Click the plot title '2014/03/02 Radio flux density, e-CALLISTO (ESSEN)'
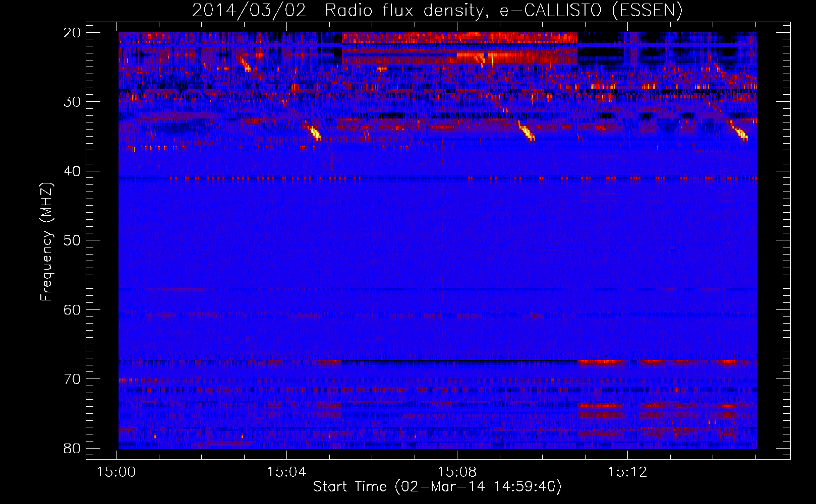Image resolution: width=816 pixels, height=504 pixels. pos(437,11)
